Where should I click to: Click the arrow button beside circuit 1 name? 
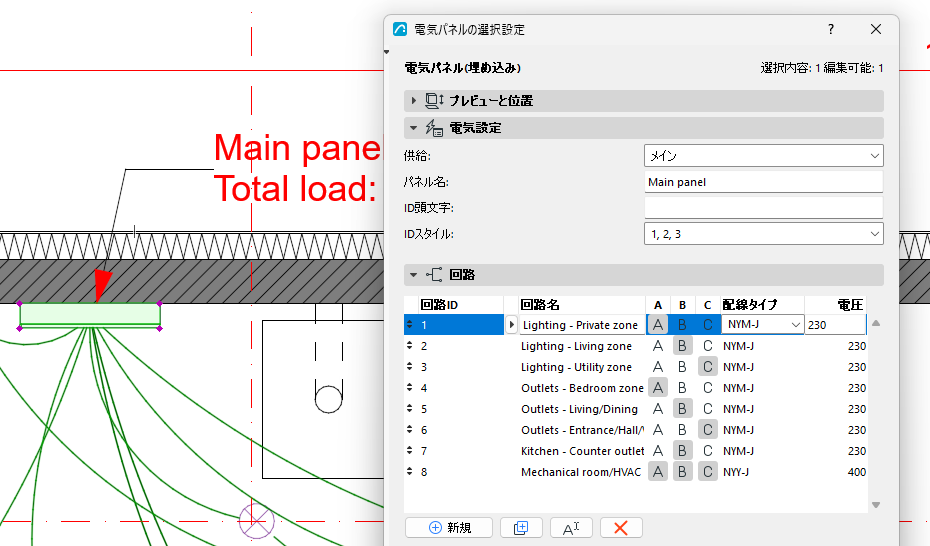coord(511,325)
